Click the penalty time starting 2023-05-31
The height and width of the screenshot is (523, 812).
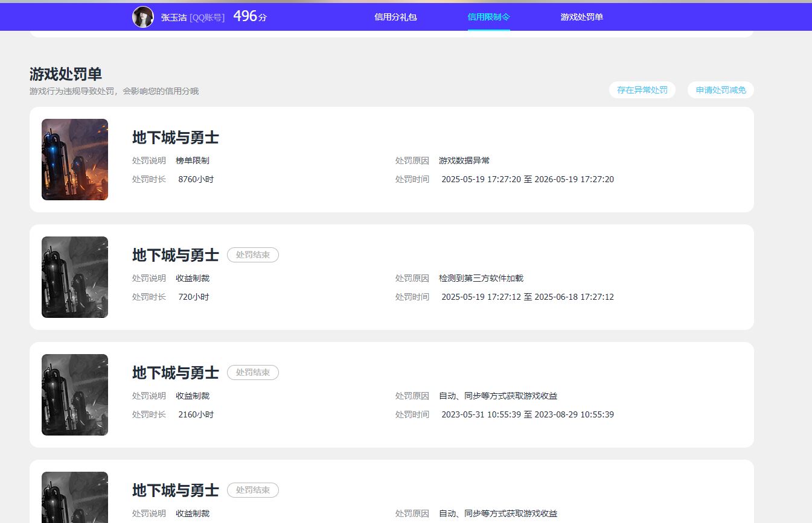[527, 414]
